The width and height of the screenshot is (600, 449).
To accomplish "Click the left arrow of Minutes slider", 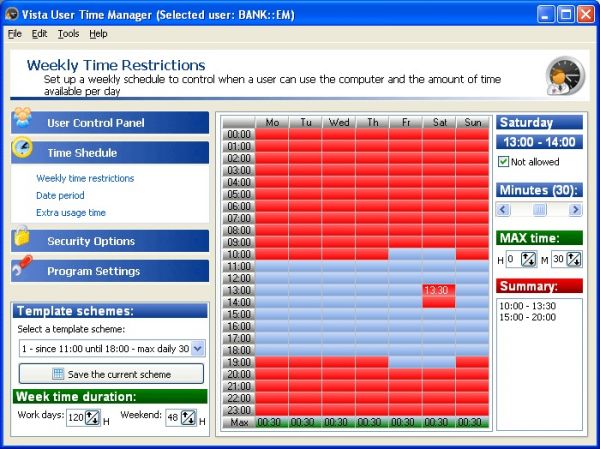I will pos(503,210).
